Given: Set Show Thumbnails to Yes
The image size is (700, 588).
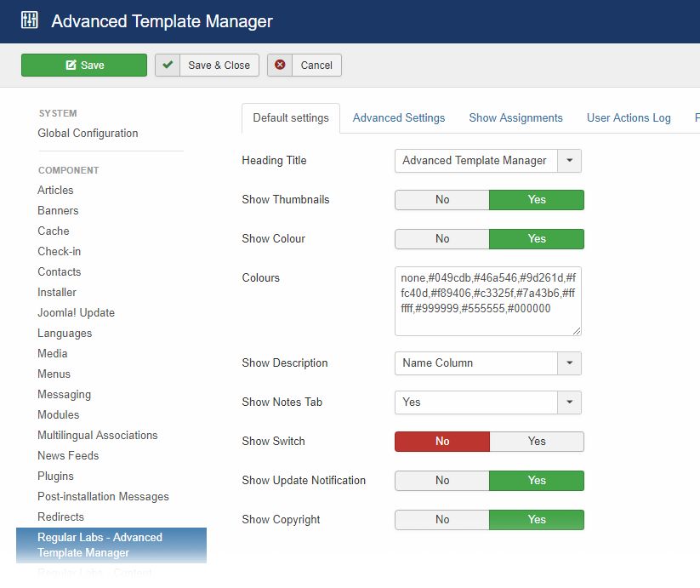Looking at the screenshot, I should [537, 200].
